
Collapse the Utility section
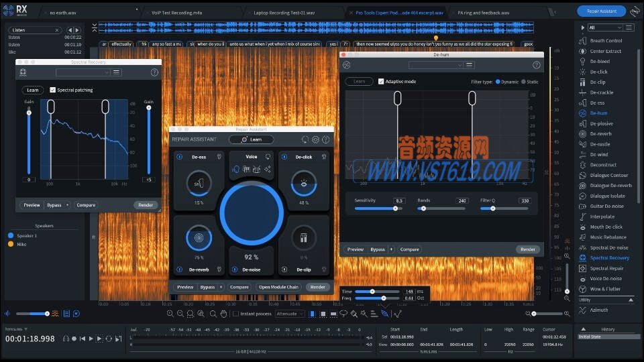(631, 300)
